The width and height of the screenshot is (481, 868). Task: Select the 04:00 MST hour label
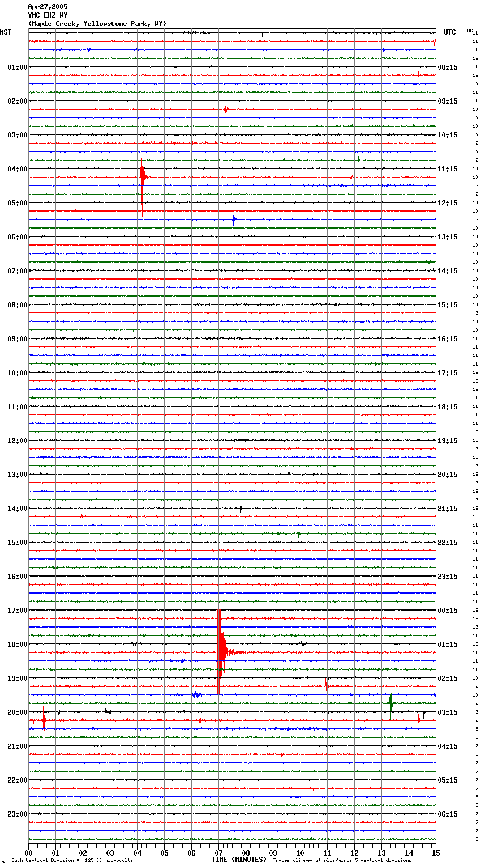pos(17,169)
